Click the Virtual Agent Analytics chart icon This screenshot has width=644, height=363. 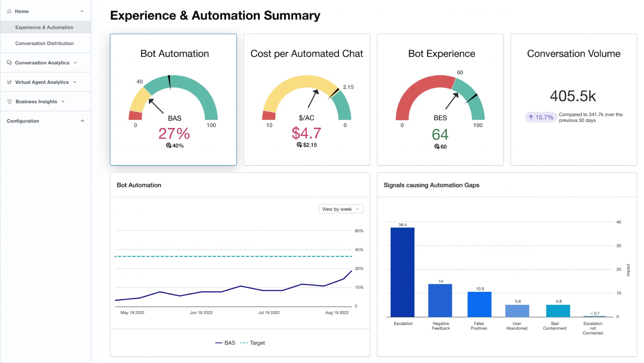(9, 82)
